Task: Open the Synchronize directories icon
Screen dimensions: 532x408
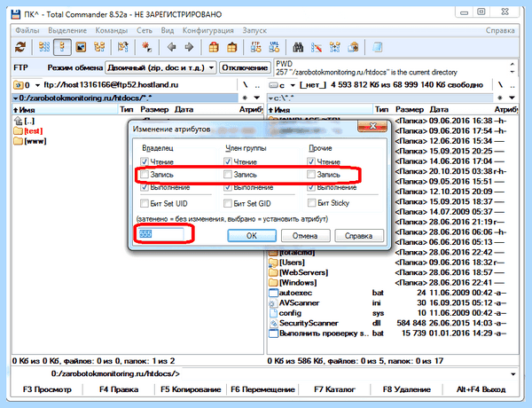Action: tap(334, 47)
